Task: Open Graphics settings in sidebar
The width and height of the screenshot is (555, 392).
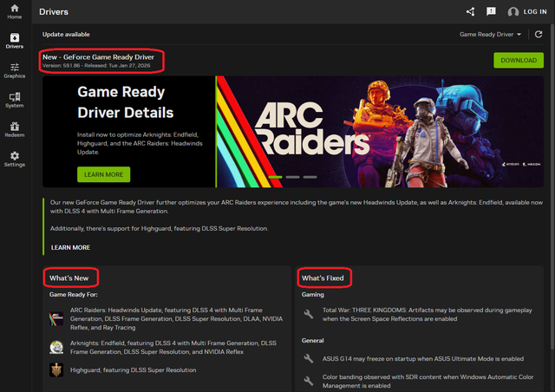Action: tap(15, 70)
